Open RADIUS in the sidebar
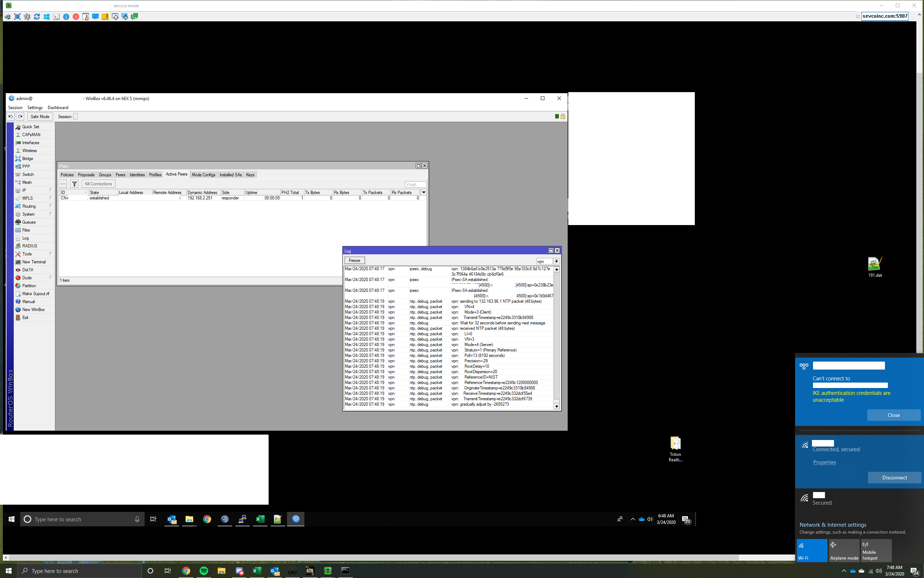 29,246
